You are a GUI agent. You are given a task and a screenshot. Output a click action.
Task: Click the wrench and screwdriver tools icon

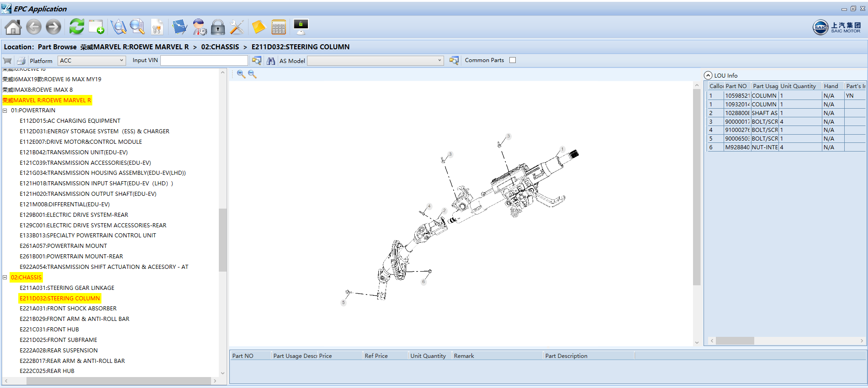(237, 27)
